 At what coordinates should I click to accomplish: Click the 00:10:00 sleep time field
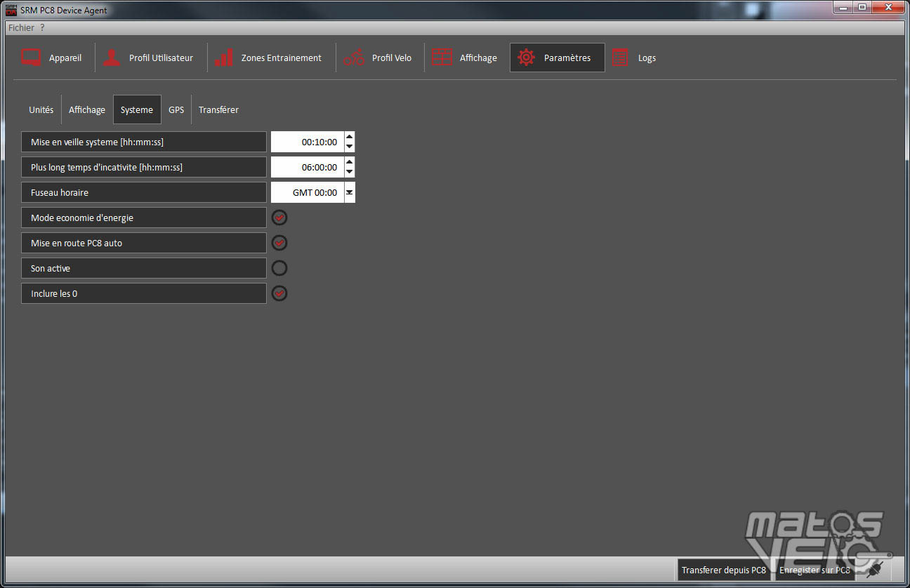[308, 142]
